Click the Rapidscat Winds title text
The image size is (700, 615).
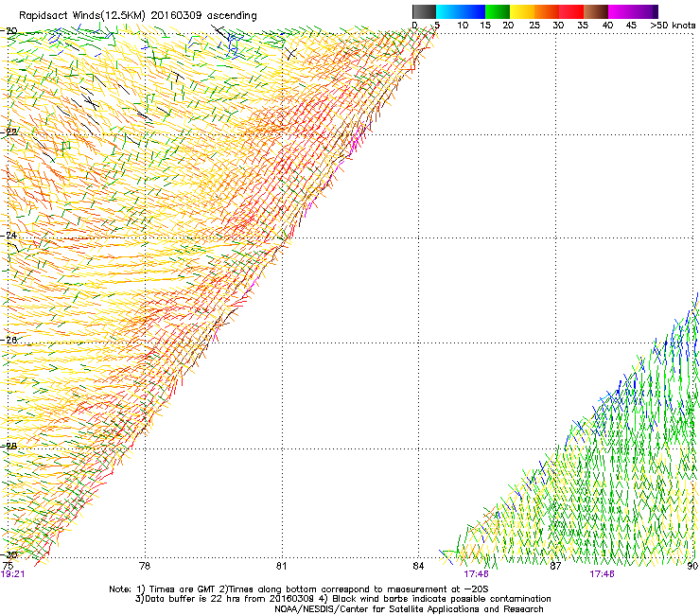point(138,16)
